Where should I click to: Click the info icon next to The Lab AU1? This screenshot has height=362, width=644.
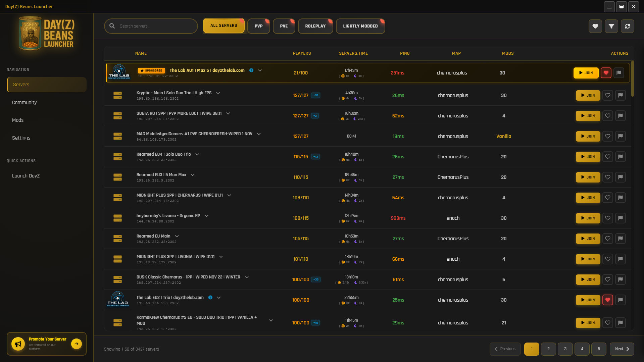tap(251, 70)
